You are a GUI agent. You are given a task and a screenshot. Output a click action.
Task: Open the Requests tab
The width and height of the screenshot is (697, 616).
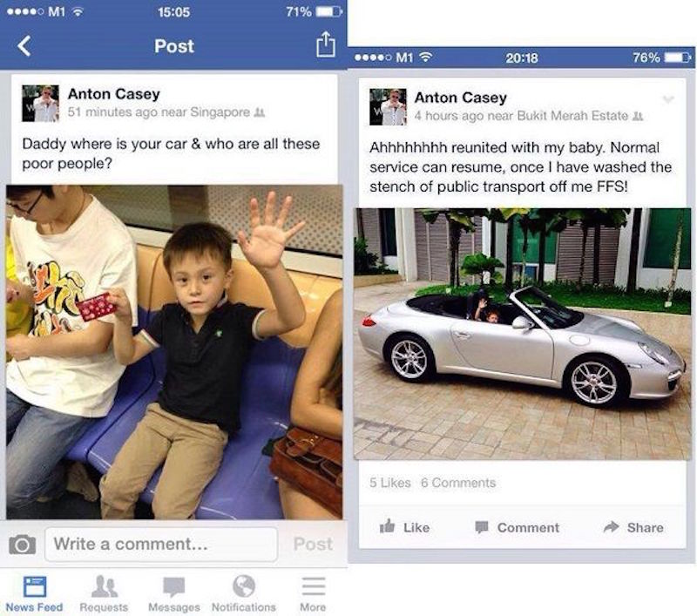104,594
